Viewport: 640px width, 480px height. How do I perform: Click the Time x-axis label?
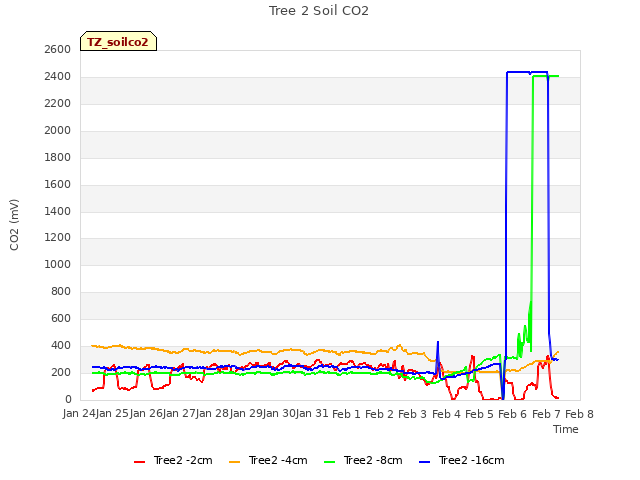click(566, 429)
